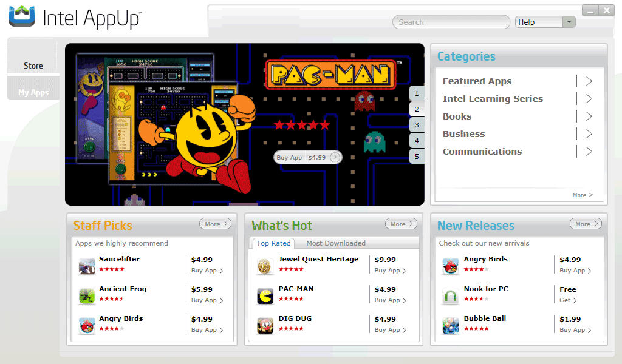Open the Business category
This screenshot has width=622, height=364.
[x=463, y=134]
